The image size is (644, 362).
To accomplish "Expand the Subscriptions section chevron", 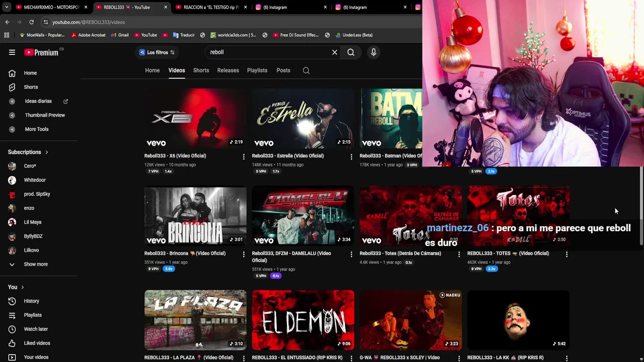I will [47, 152].
